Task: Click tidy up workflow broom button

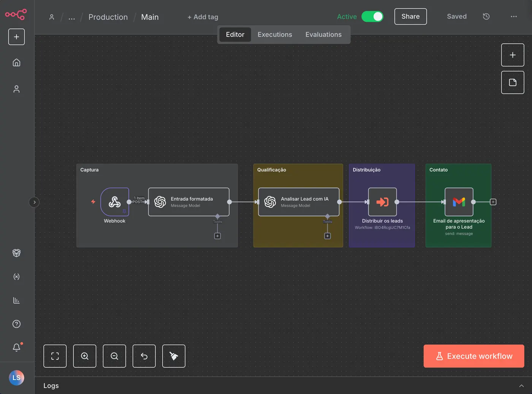Action: click(x=174, y=356)
